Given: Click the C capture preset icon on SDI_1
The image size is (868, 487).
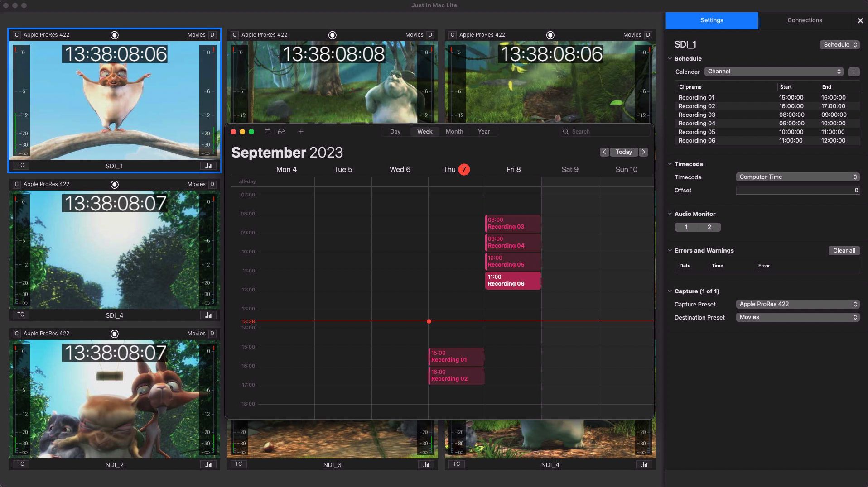Looking at the screenshot, I should pyautogui.click(x=17, y=35).
